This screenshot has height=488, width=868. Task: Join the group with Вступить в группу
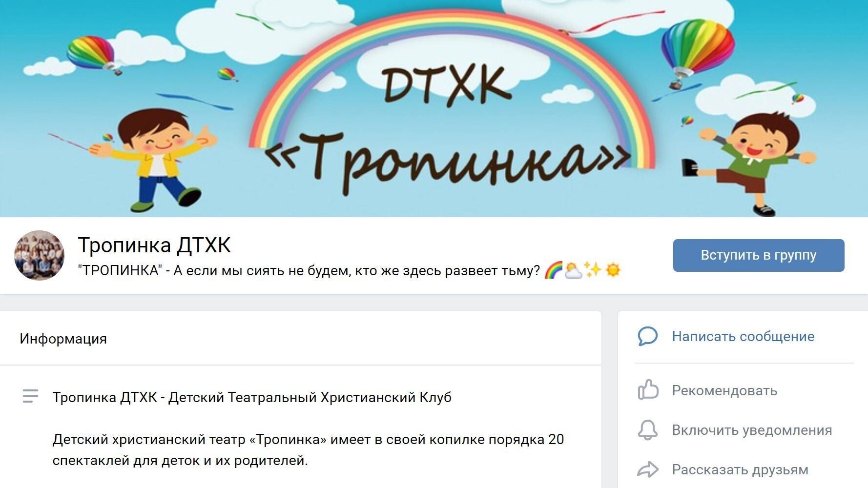tap(759, 255)
